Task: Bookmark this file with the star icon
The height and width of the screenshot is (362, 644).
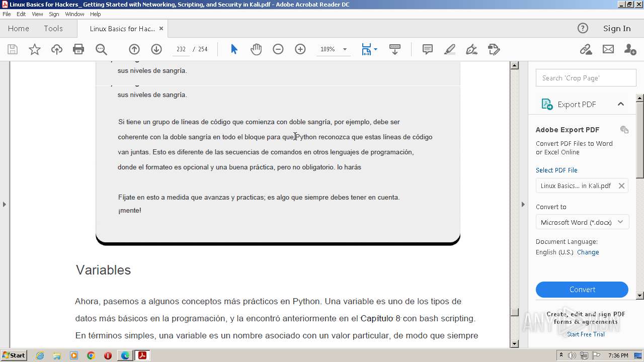Action: 35,49
